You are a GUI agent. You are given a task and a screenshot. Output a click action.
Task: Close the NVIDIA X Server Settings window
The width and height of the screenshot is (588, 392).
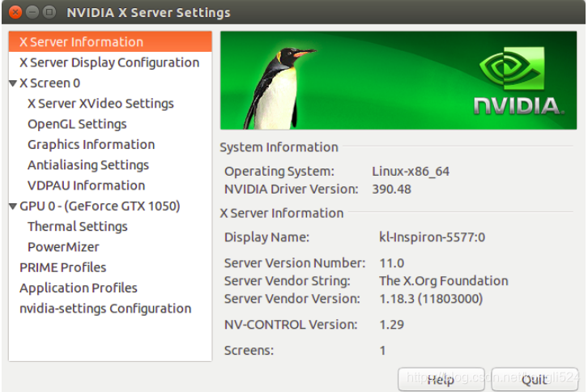(x=15, y=12)
